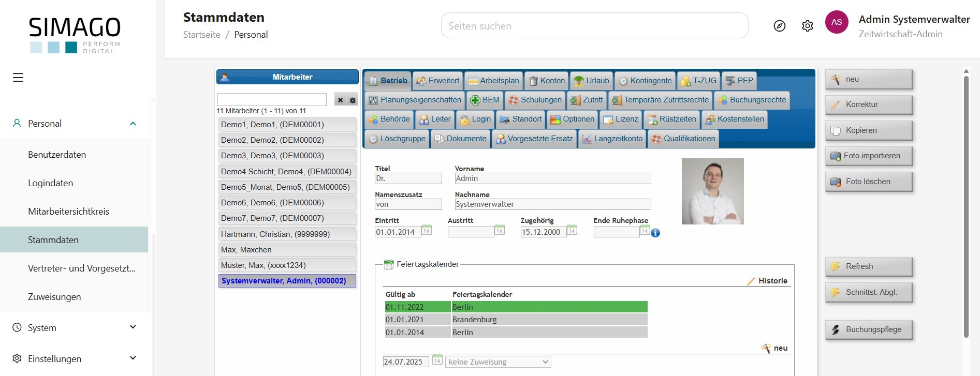The image size is (980, 376).
Task: Click the Korrektur button
Action: (869, 104)
